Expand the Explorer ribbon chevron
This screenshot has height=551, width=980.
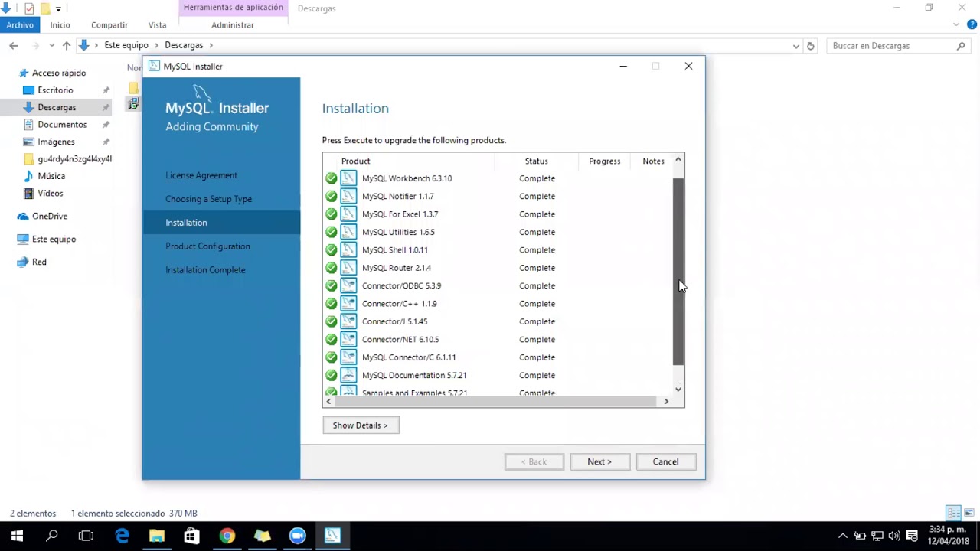956,24
